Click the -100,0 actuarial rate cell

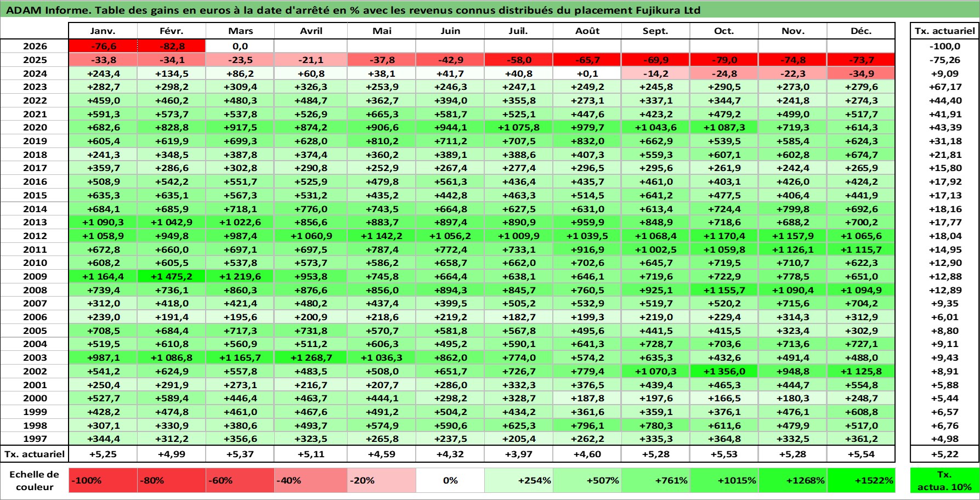click(x=944, y=46)
